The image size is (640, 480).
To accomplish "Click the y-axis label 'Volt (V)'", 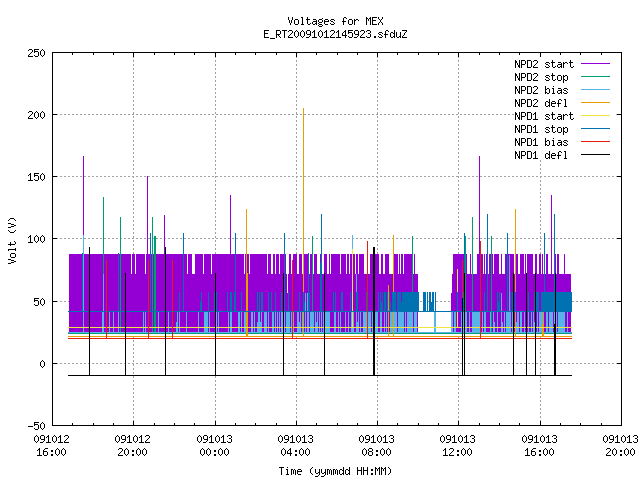I will tap(12, 241).
